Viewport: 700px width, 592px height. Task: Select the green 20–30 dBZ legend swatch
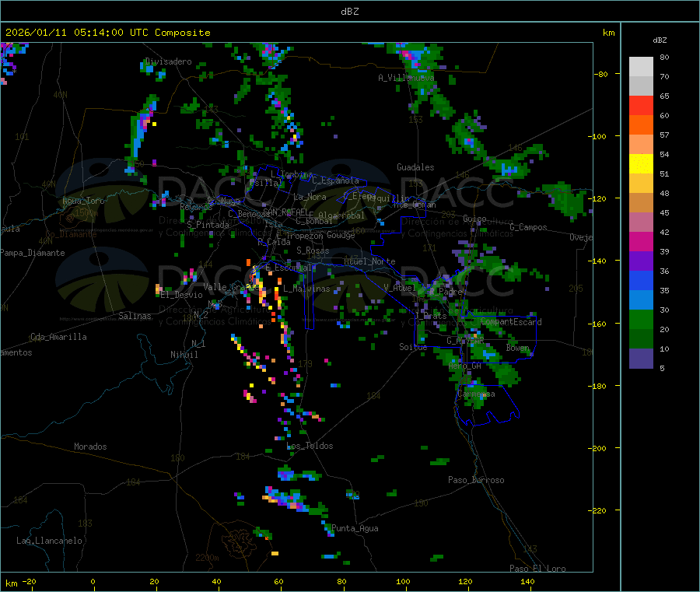[641, 319]
